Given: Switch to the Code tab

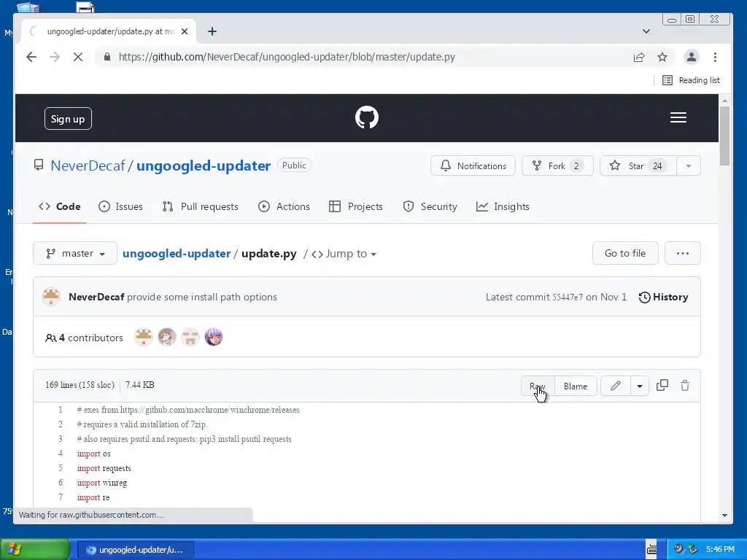Looking at the screenshot, I should pyautogui.click(x=60, y=206).
